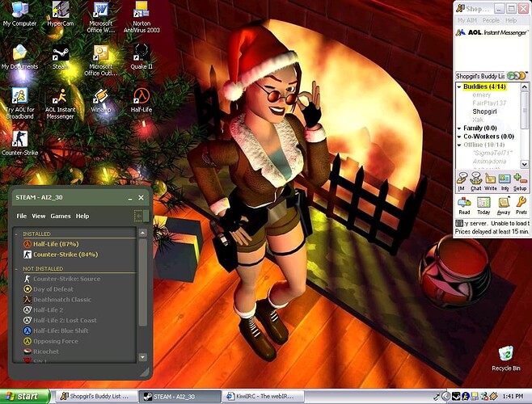Screen dimensions: 532x404
Task: Open the My Computer desktop icon
Action: (x=19, y=14)
